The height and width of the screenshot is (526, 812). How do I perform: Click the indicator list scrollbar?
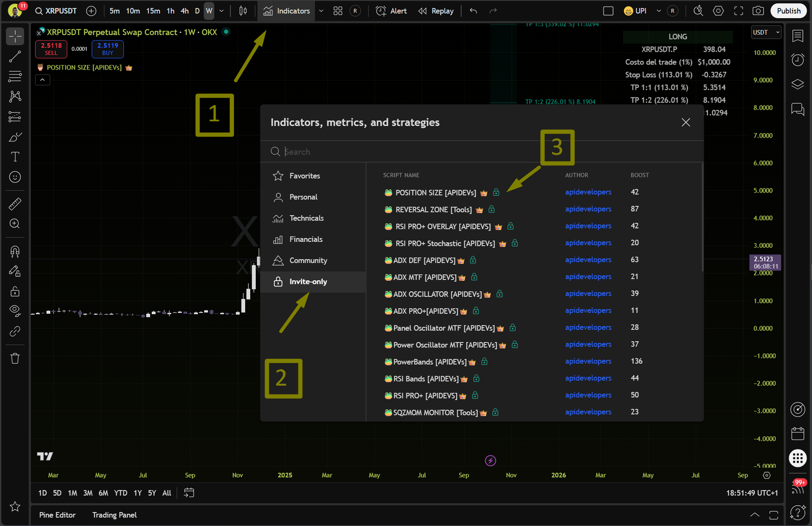point(702,217)
